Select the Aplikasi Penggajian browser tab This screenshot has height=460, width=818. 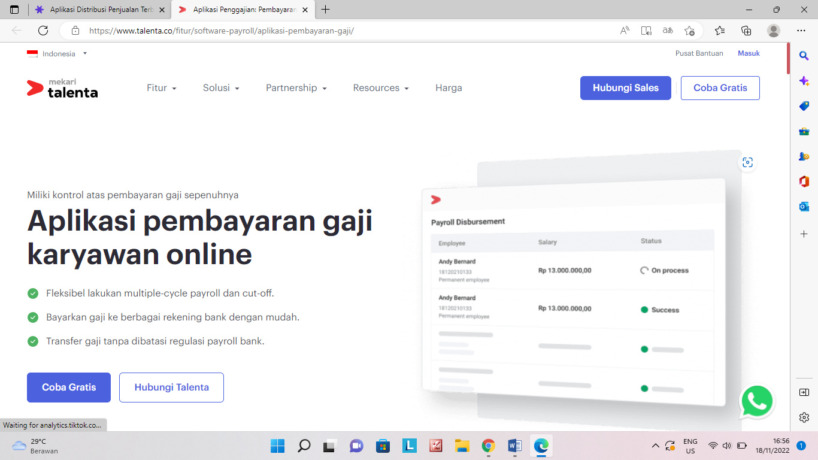[243, 9]
